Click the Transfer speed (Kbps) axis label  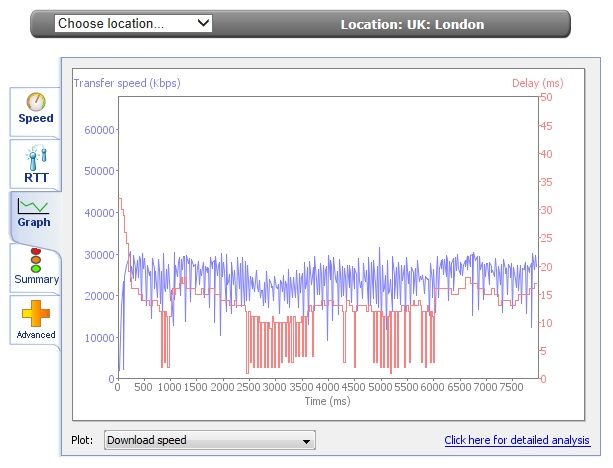[127, 83]
